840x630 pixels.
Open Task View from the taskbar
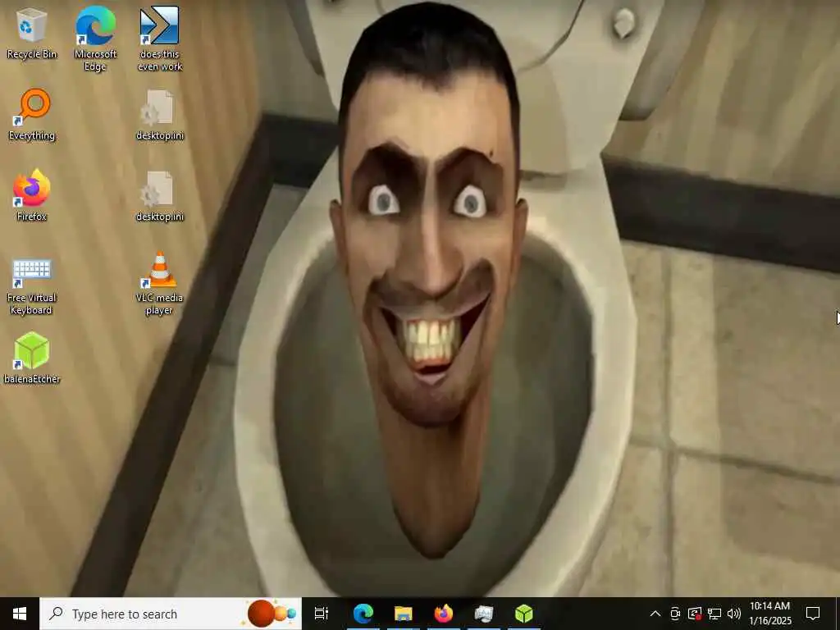pos(322,614)
